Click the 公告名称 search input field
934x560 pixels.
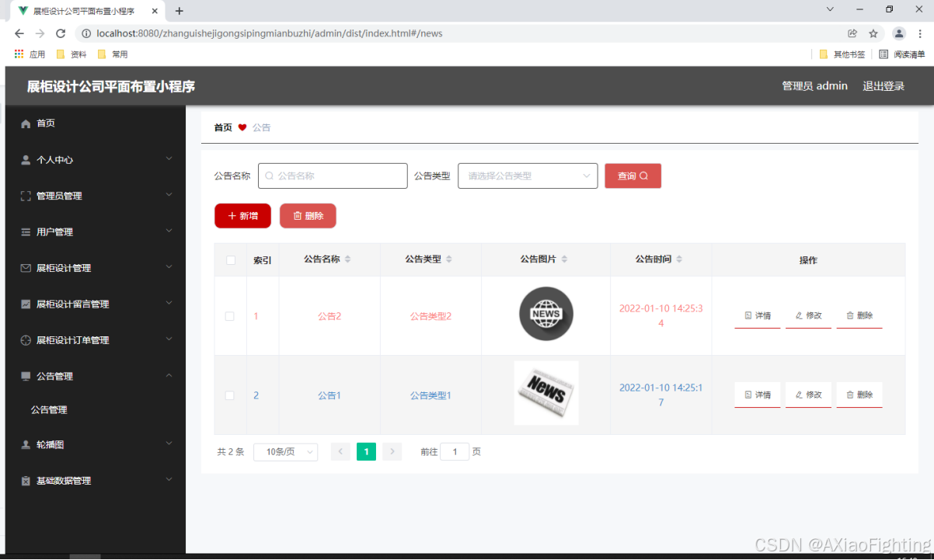click(x=333, y=176)
